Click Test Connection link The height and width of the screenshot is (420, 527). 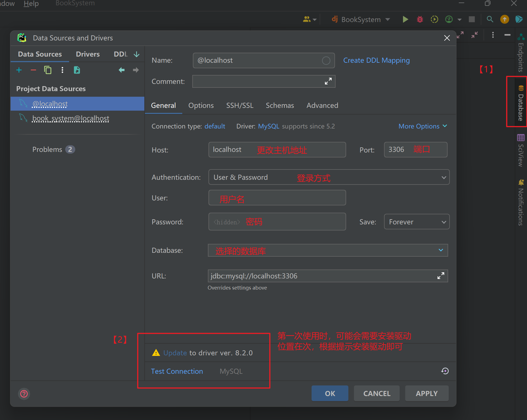click(177, 371)
